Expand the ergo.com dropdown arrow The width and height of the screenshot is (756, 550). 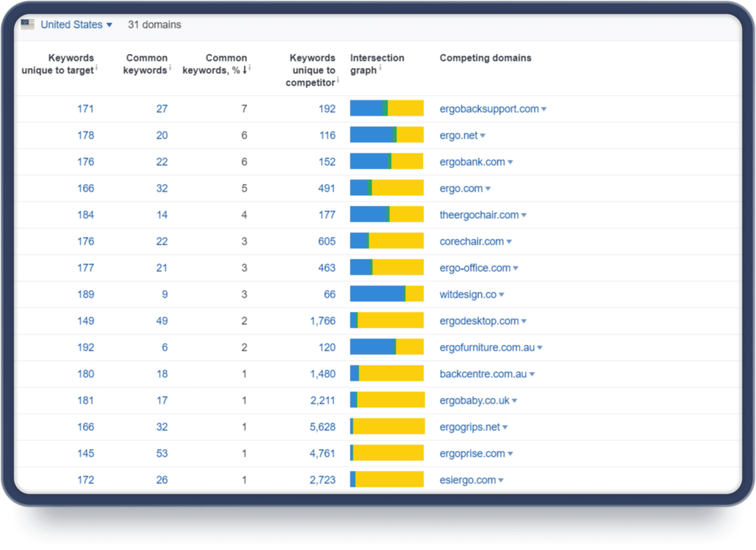(x=488, y=189)
